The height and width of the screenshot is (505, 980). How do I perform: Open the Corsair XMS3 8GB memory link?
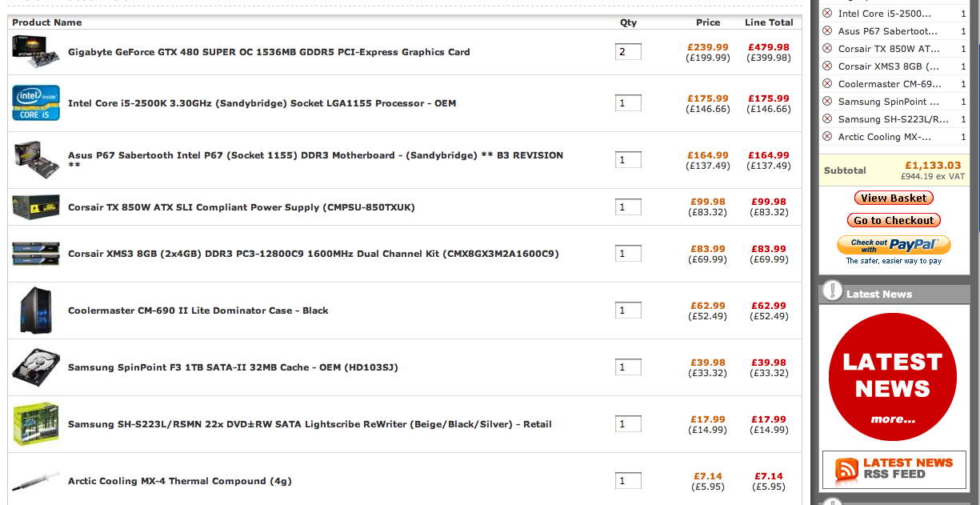tap(314, 254)
